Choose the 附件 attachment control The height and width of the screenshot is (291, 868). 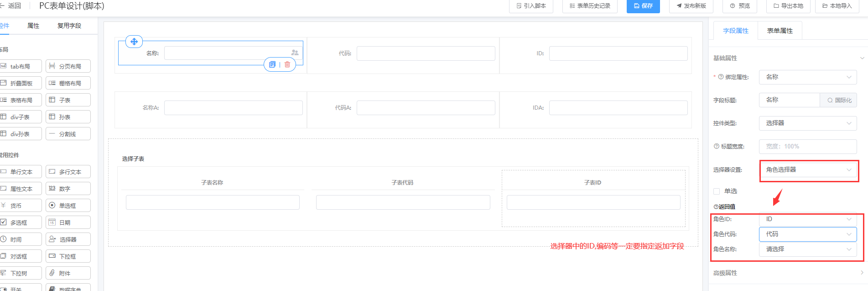click(68, 273)
